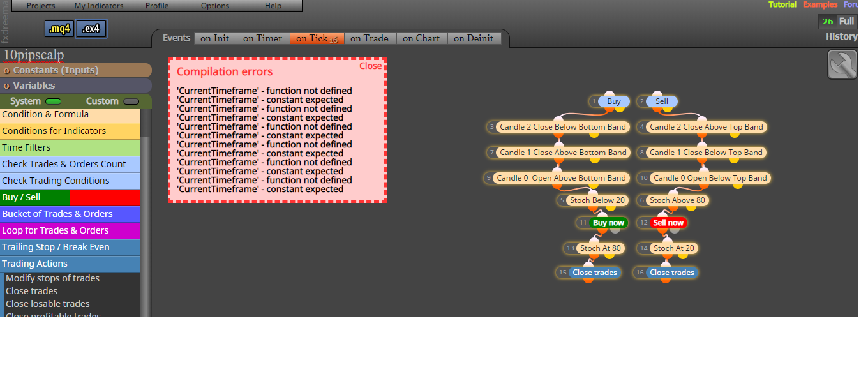868x381 pixels.
Task: Switch to the on Deinit tab
Action: [474, 38]
